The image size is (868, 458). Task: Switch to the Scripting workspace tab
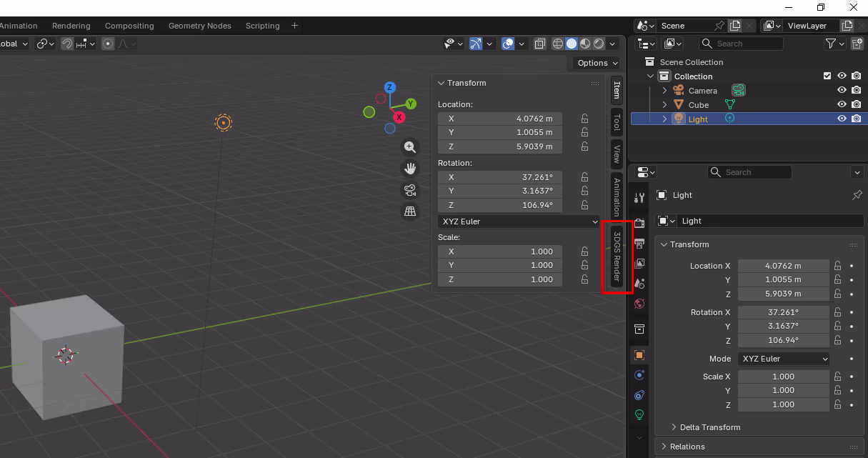tap(262, 25)
